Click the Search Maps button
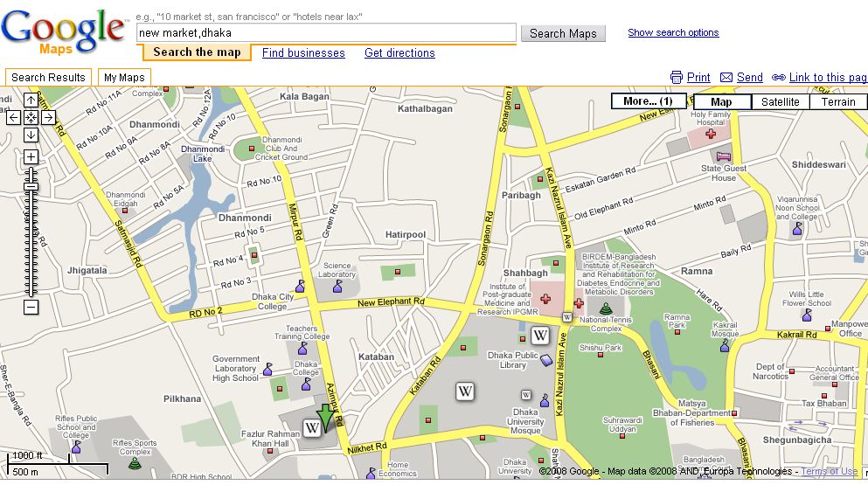 [563, 33]
